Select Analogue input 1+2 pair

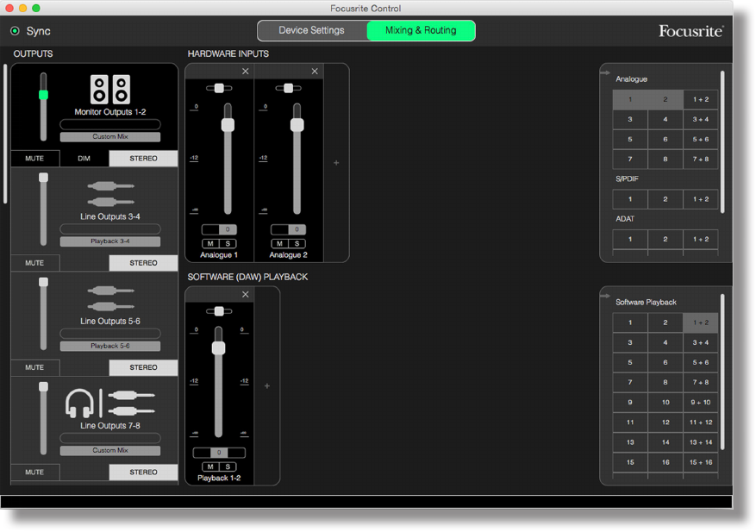coord(701,99)
